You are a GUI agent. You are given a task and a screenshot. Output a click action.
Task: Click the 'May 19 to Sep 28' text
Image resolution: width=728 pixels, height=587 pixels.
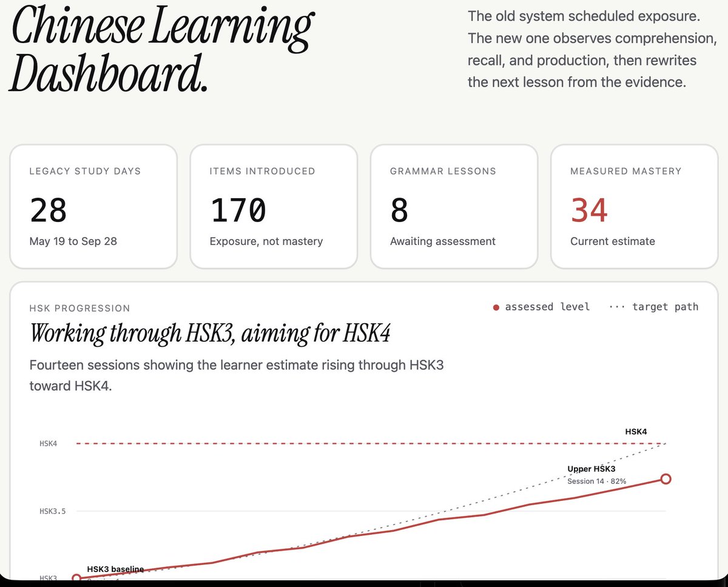pyautogui.click(x=73, y=241)
